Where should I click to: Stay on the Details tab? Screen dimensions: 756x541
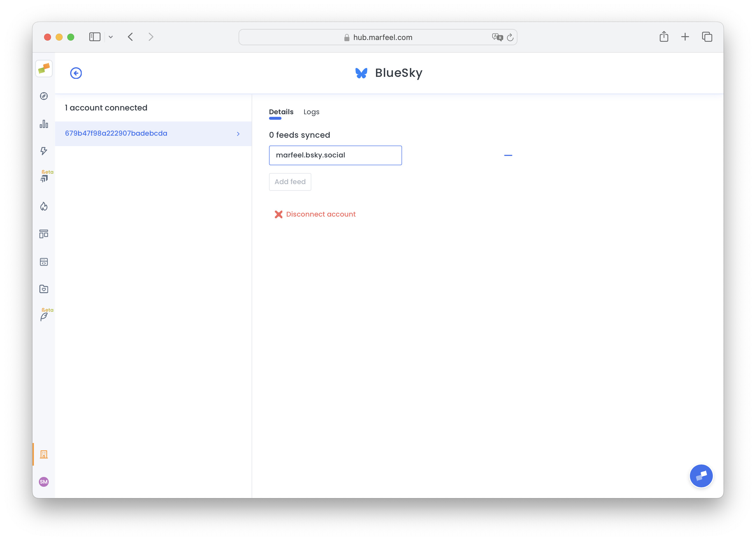click(x=281, y=112)
